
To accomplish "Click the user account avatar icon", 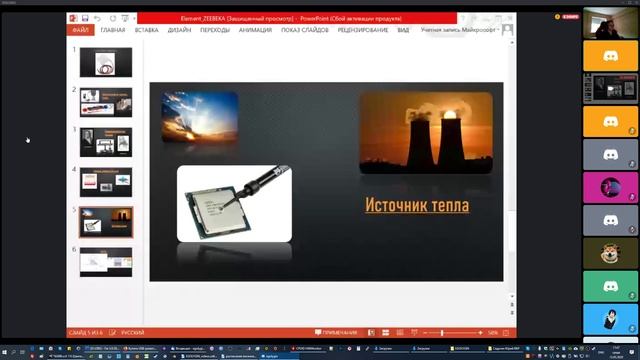I will [x=507, y=30].
